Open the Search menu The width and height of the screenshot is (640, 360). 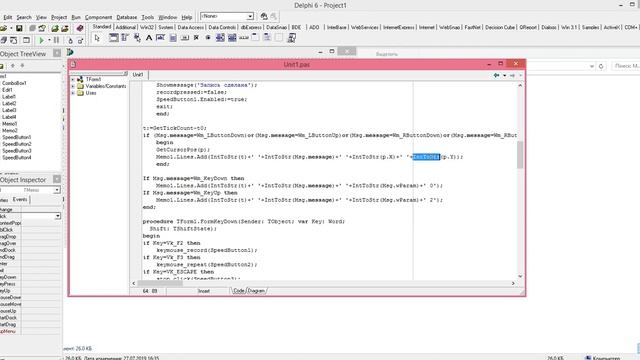tap(24, 17)
